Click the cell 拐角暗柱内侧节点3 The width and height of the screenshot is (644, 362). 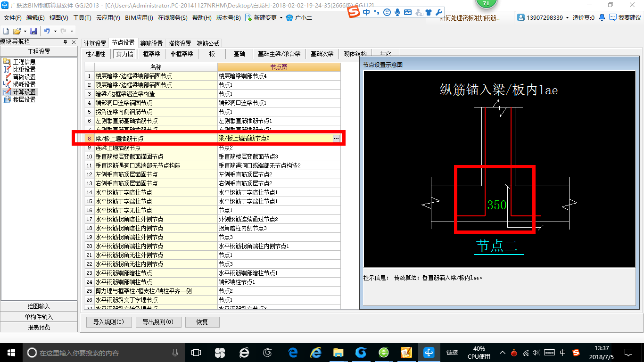(x=279, y=228)
